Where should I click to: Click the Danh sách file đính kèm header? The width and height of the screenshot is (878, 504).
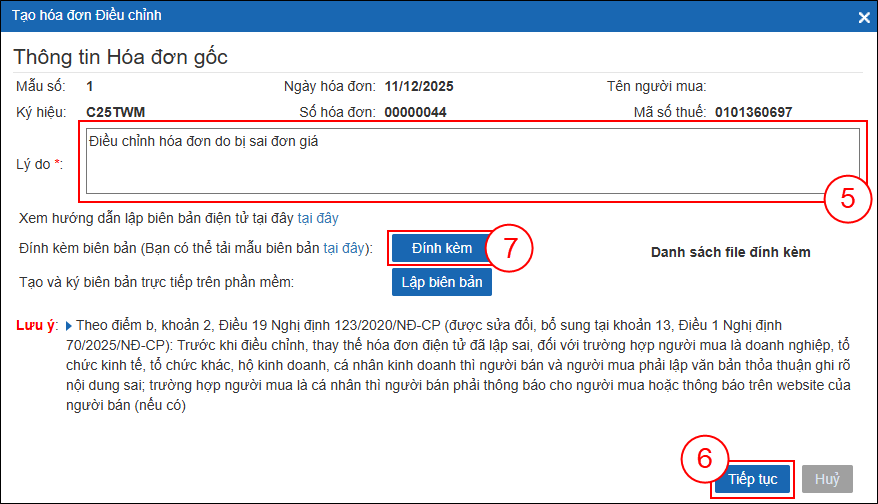(730, 252)
